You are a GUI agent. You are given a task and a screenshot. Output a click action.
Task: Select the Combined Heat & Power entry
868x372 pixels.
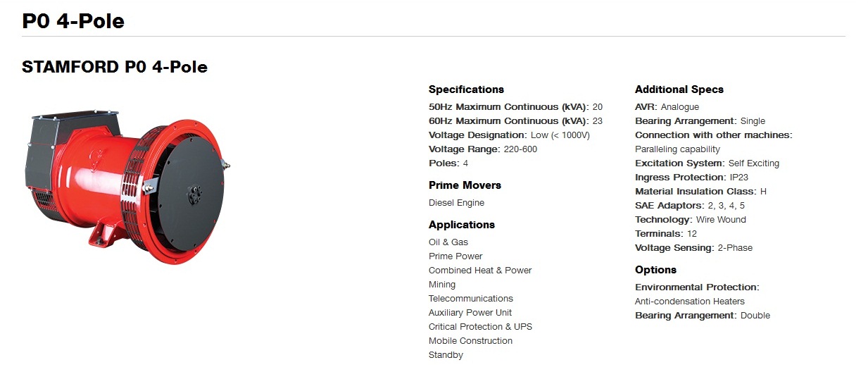(x=480, y=271)
